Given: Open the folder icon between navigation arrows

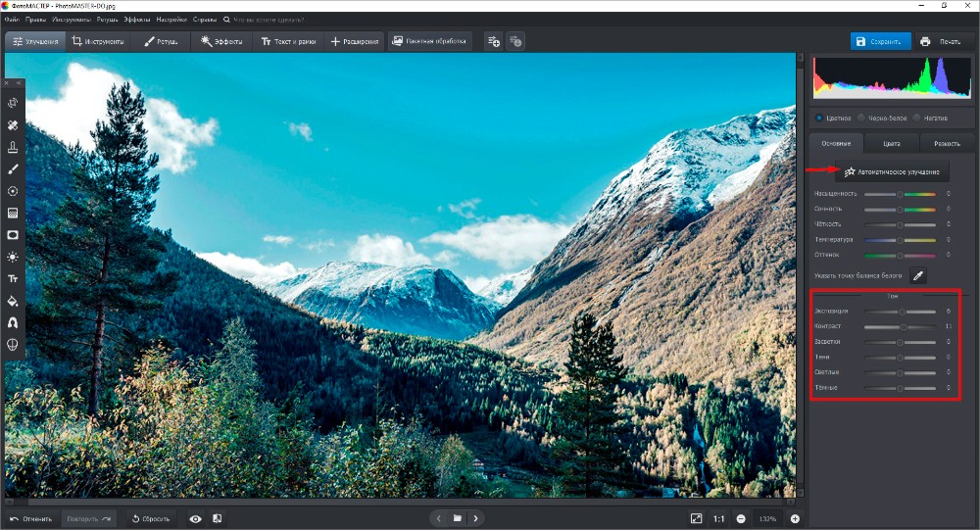Looking at the screenshot, I should pos(458,518).
